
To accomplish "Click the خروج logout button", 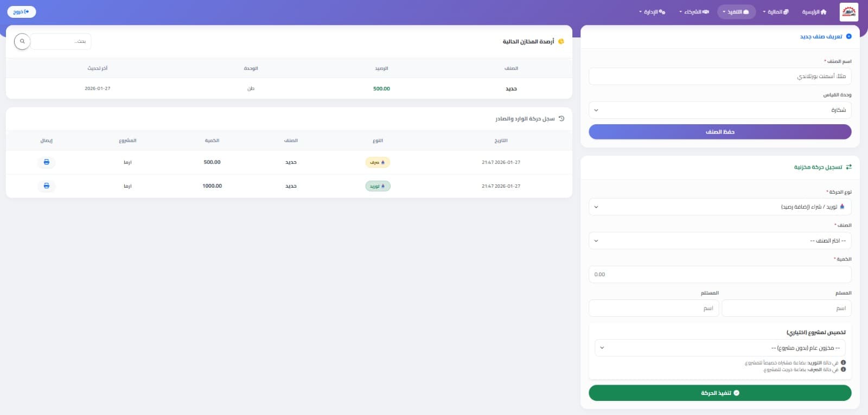I will [22, 12].
